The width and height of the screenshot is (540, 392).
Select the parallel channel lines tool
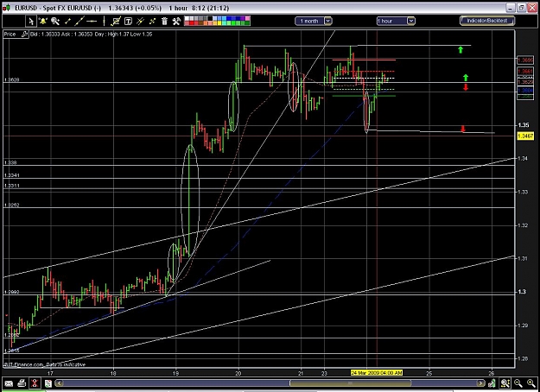[x=140, y=22]
